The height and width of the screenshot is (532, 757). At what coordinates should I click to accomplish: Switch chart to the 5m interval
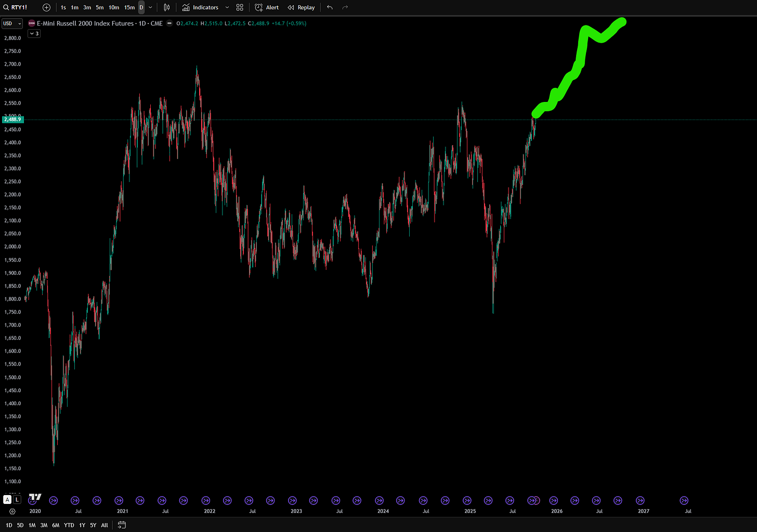[x=100, y=7]
